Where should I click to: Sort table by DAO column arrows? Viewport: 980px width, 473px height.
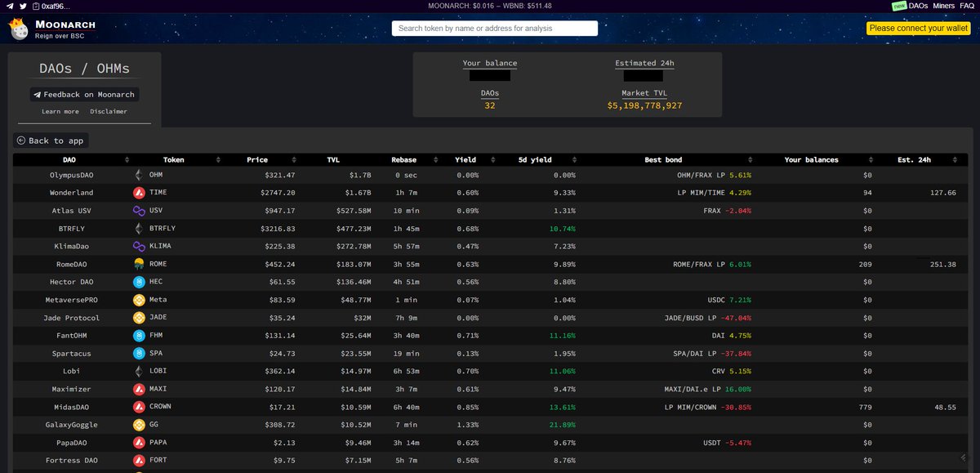127,160
